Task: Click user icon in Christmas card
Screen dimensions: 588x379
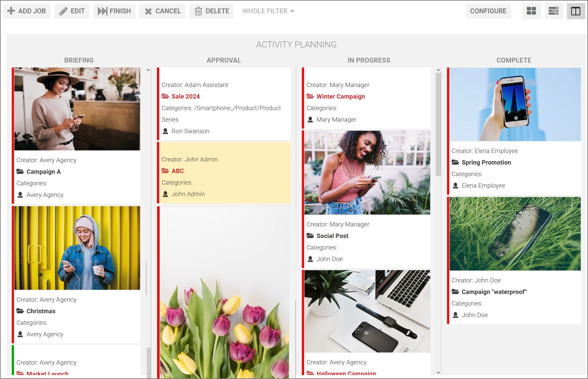Action: tap(20, 334)
